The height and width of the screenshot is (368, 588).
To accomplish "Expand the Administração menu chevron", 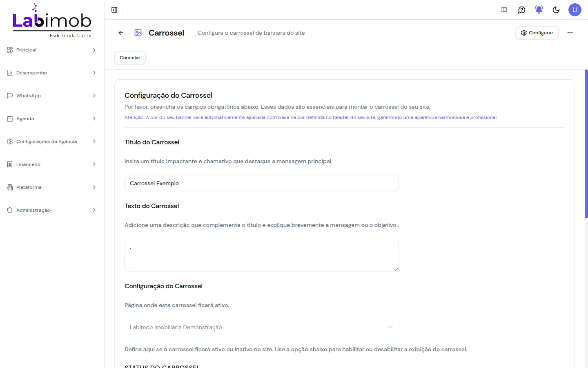I will point(94,210).
